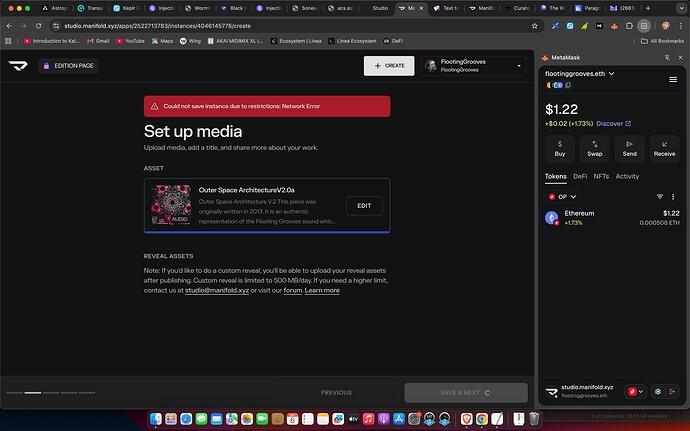Click the Save & Next button
The width and height of the screenshot is (690, 431).
pos(466,393)
